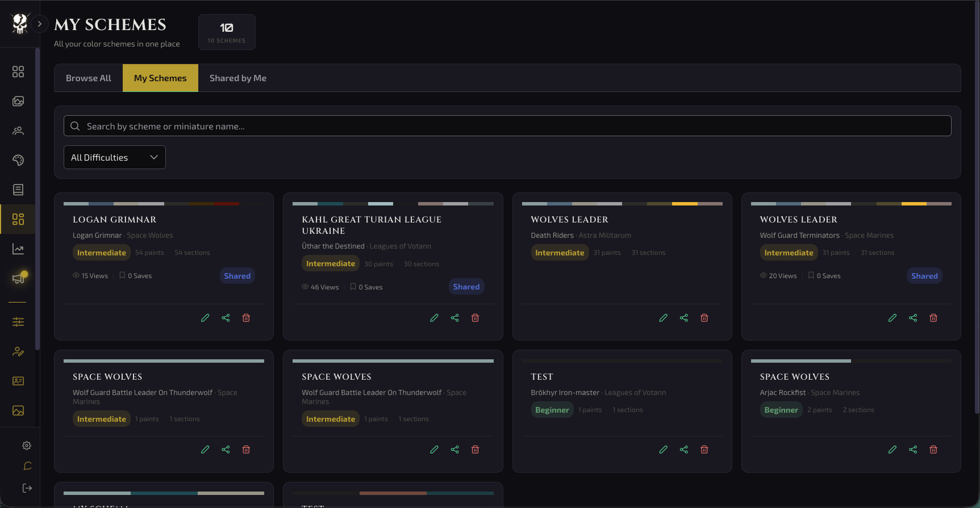Share the Logan Grimnar scheme

pos(226,318)
